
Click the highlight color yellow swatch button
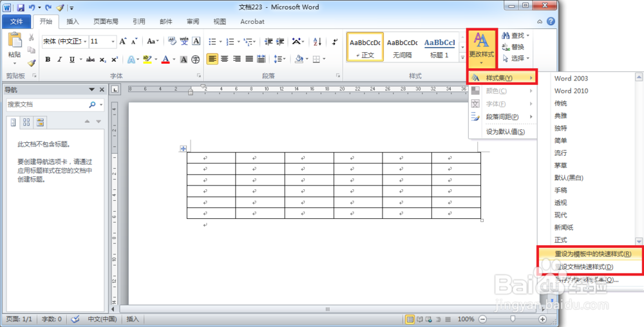click(147, 59)
